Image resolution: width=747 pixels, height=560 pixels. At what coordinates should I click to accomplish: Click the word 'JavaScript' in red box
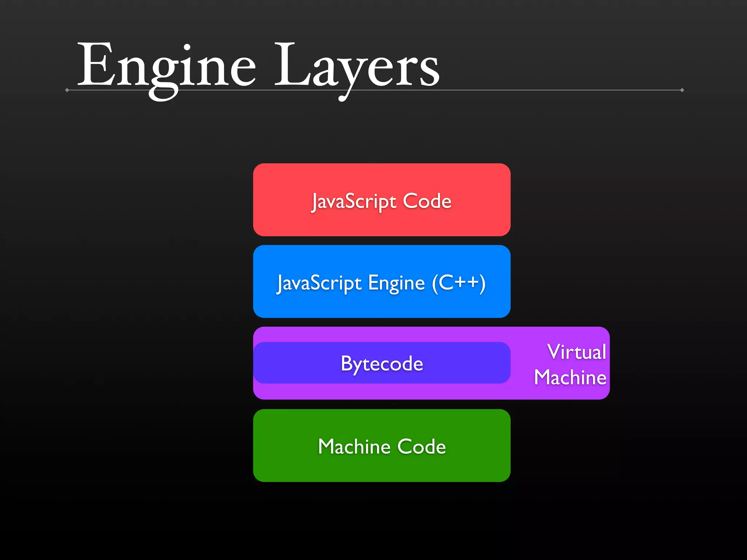coord(354,201)
